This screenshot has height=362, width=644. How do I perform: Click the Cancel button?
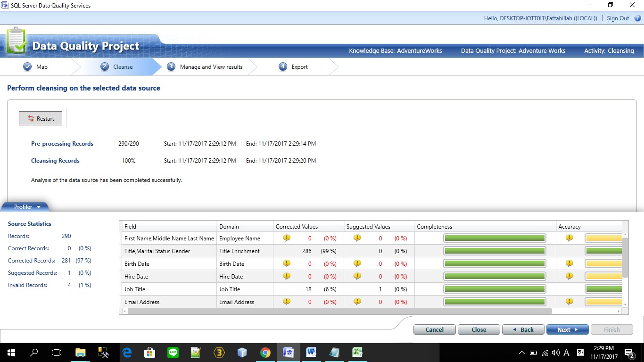(435, 329)
